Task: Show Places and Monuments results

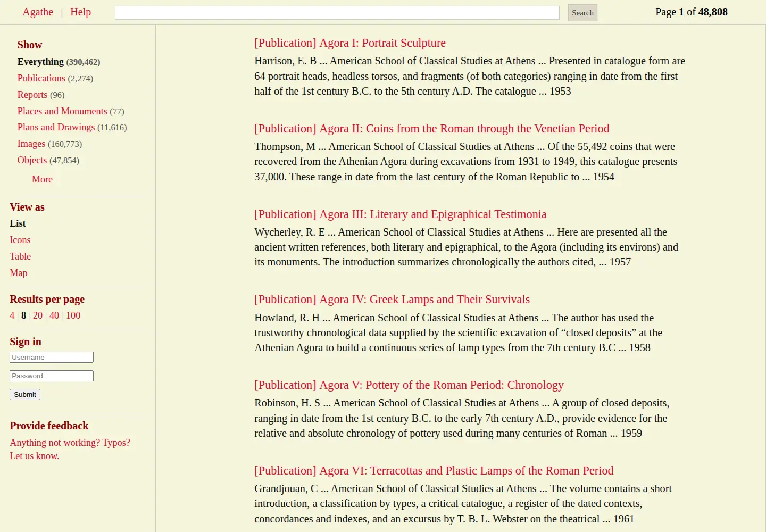Action: (62, 111)
